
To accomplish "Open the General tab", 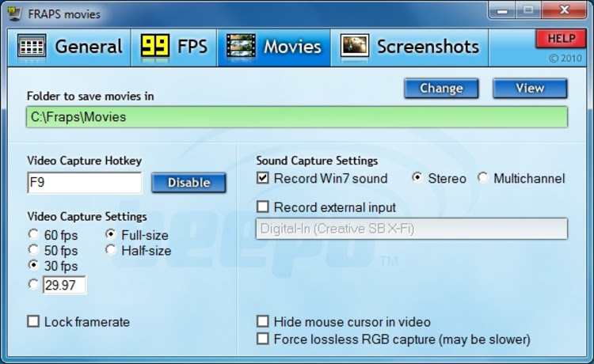I will click(70, 47).
